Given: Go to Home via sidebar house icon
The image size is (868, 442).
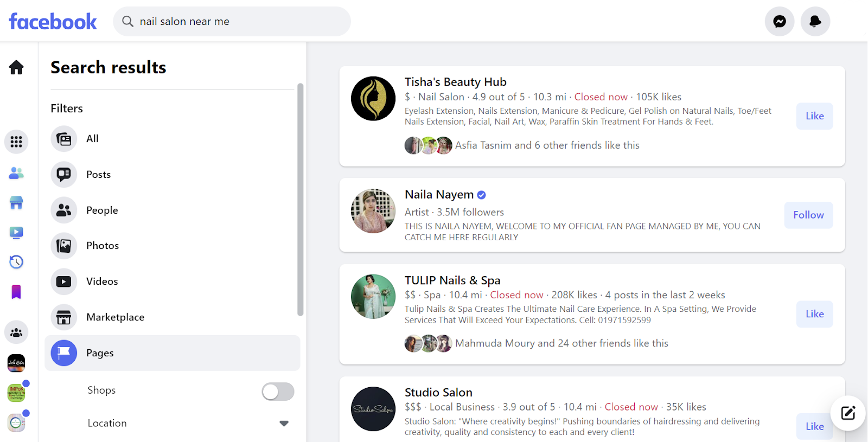Looking at the screenshot, I should click(16, 67).
